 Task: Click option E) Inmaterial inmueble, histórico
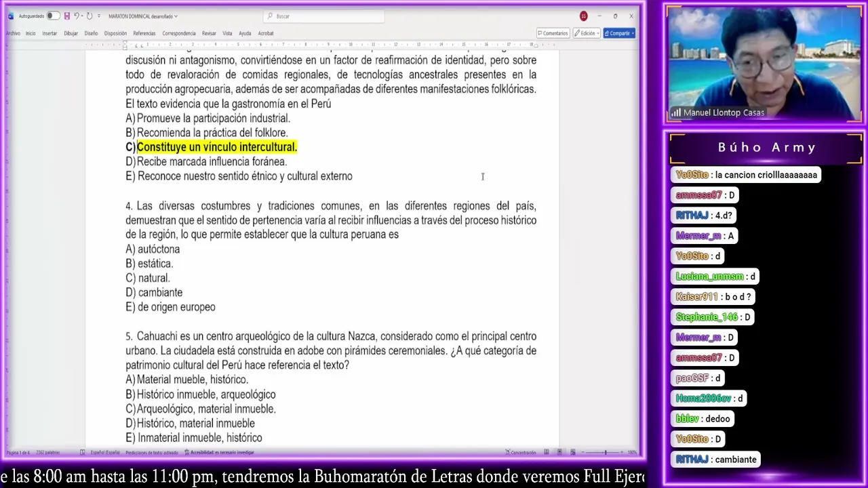click(x=194, y=438)
